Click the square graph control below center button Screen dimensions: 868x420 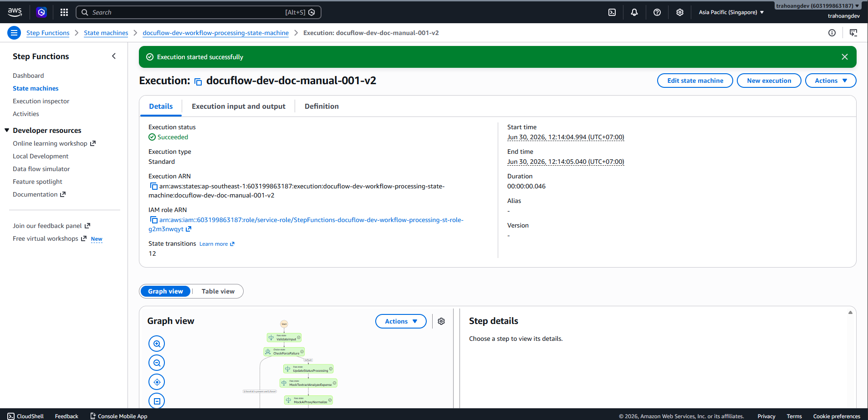(157, 401)
